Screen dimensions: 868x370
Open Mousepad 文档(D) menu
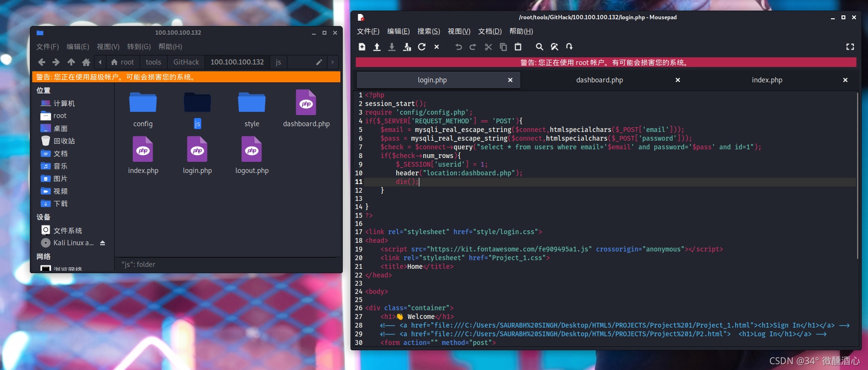pos(490,31)
